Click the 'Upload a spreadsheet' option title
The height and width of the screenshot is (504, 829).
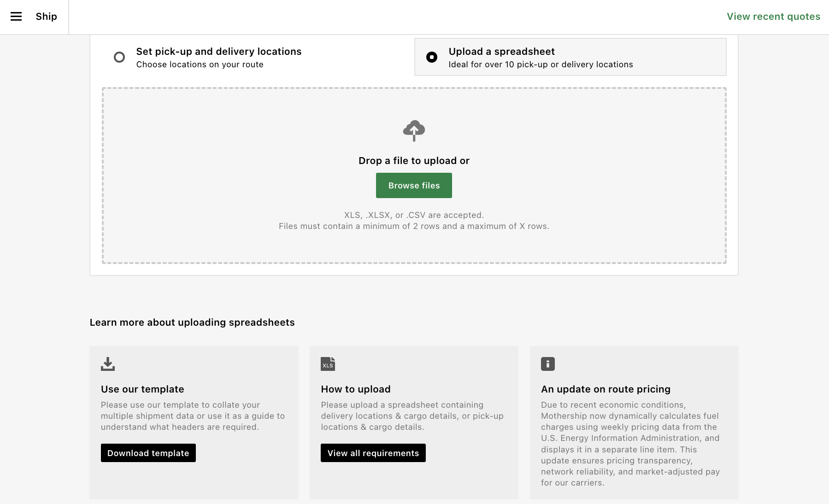coord(502,52)
